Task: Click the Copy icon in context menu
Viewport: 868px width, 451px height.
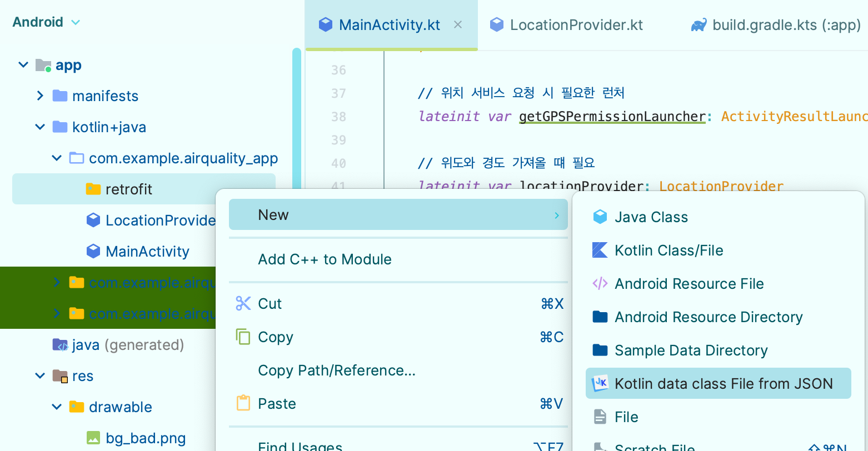Action: pyautogui.click(x=243, y=337)
